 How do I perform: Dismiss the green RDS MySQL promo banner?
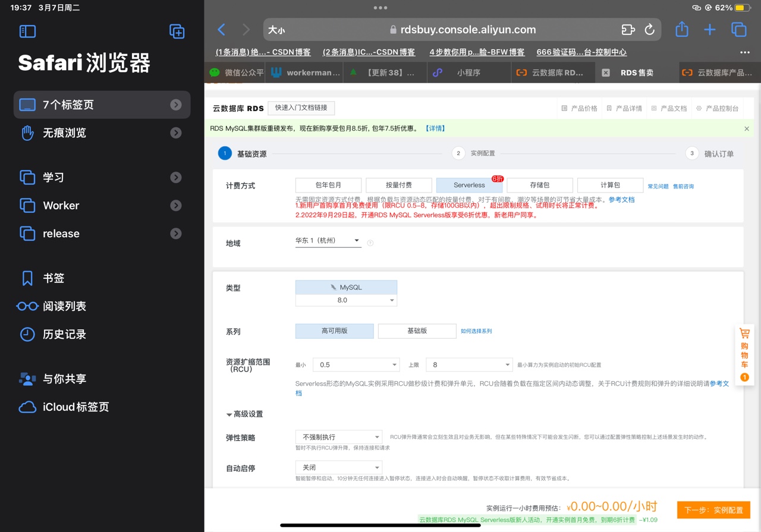coord(747,128)
